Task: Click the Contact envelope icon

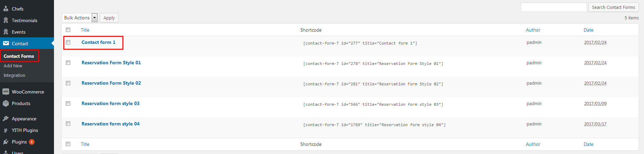Action: 6,44
